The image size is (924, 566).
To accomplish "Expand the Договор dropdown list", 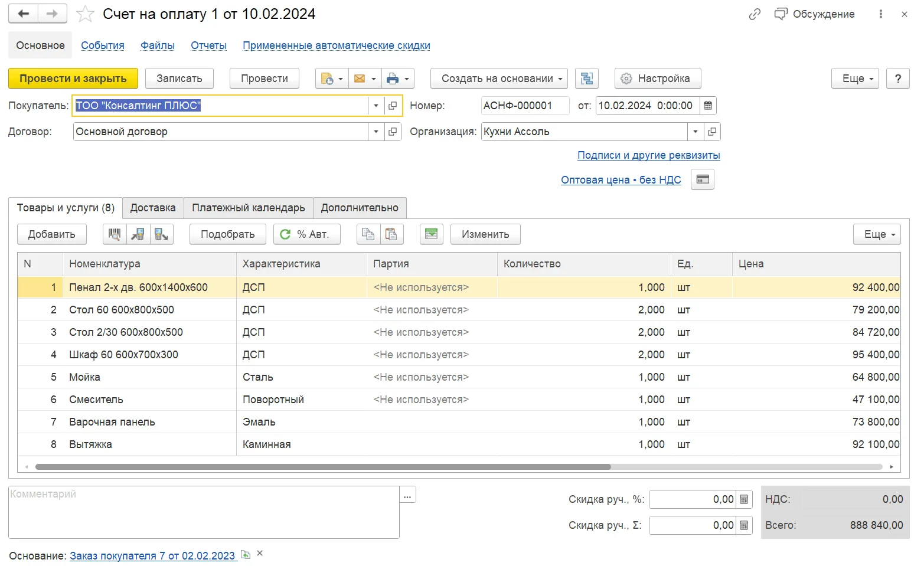I will click(x=376, y=132).
